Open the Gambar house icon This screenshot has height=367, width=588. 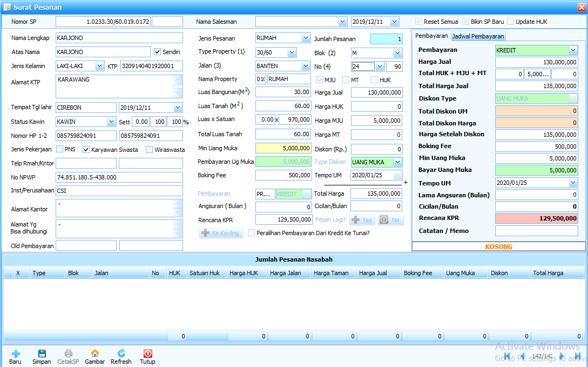click(x=95, y=353)
